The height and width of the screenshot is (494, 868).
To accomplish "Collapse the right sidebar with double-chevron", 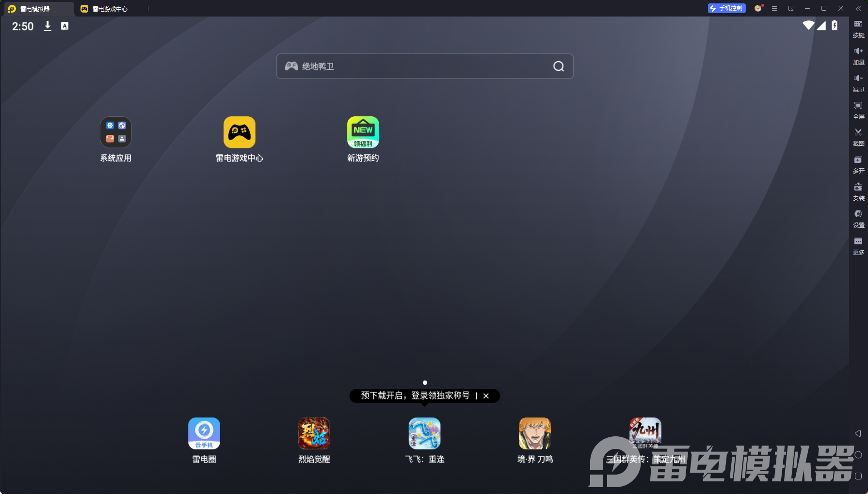I will coord(858,8).
